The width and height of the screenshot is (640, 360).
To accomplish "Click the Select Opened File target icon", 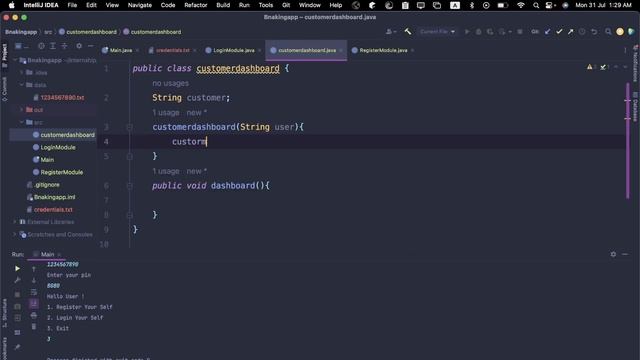I will pos(41,46).
